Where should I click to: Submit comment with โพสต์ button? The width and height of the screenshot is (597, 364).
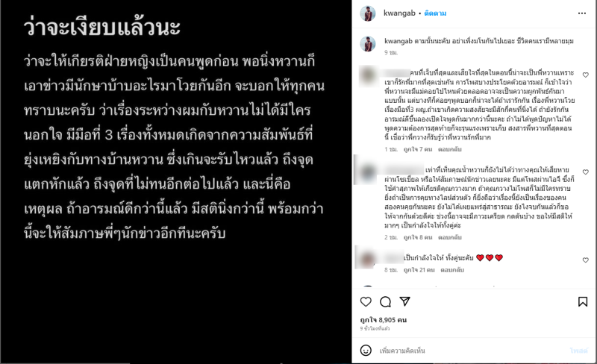tap(578, 351)
